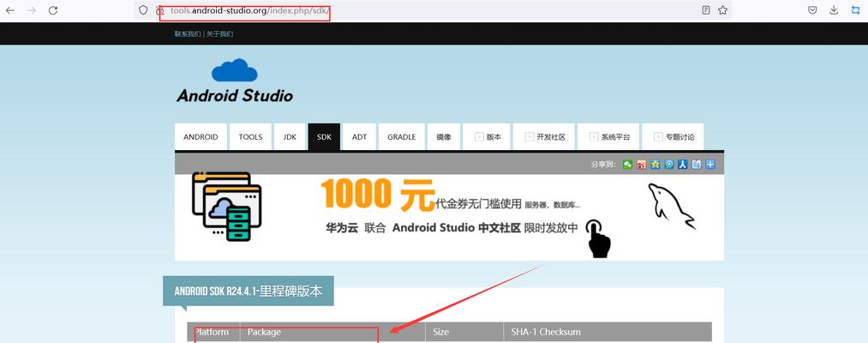Click the 分享到 label
Screen dimensions: 868x343
pyautogui.click(x=603, y=165)
